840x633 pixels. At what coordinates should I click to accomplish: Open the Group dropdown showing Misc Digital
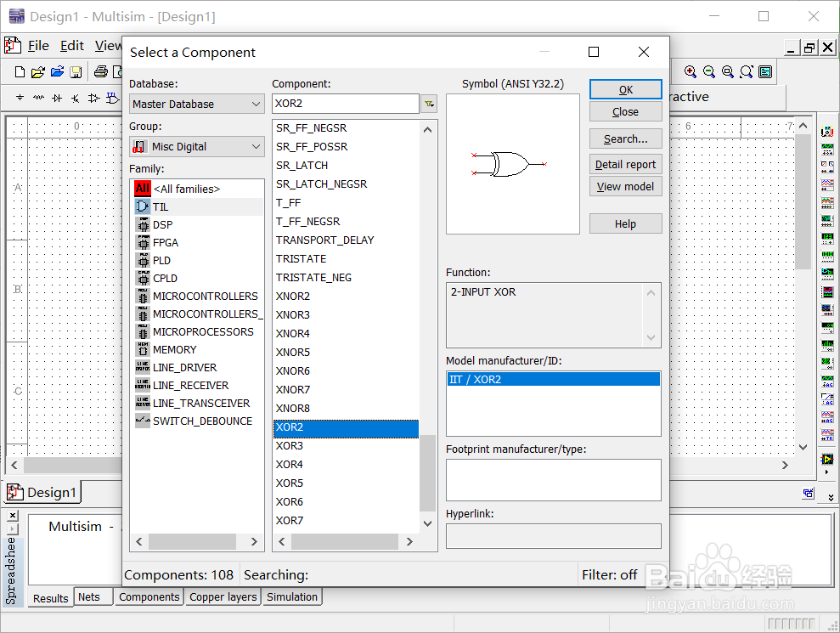[196, 146]
